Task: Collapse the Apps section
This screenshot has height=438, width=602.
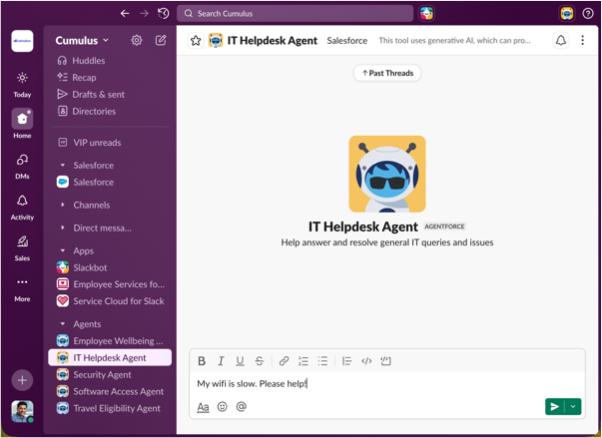Action: click(x=63, y=251)
